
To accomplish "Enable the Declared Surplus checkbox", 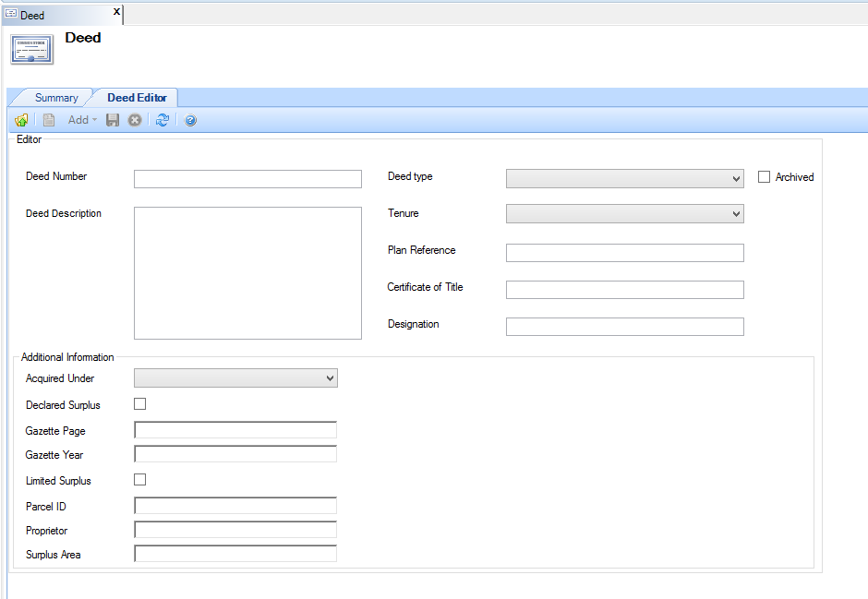I will click(140, 404).
